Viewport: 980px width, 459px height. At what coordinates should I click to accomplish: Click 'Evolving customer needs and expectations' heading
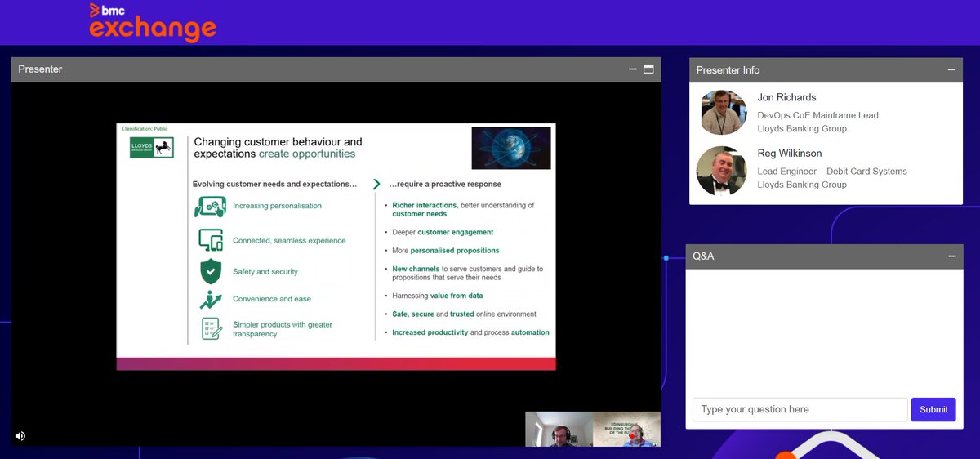click(274, 185)
